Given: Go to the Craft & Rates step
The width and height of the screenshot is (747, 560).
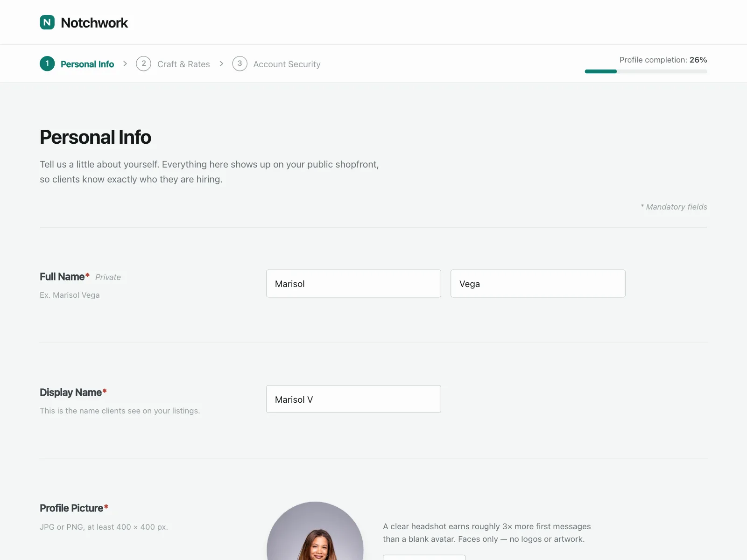Looking at the screenshot, I should point(183,64).
